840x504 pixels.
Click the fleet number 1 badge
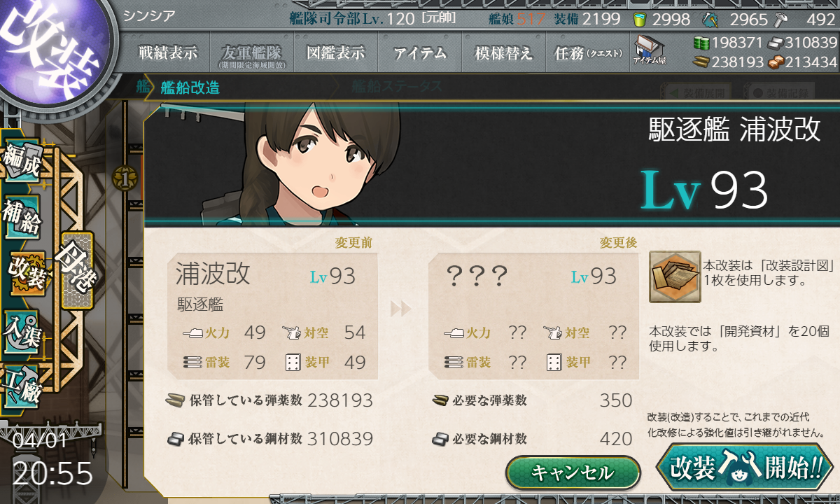pyautogui.click(x=125, y=179)
